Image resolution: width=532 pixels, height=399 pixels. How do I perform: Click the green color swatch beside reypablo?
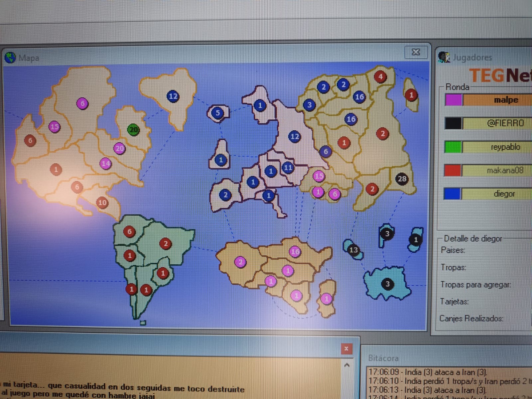point(453,147)
